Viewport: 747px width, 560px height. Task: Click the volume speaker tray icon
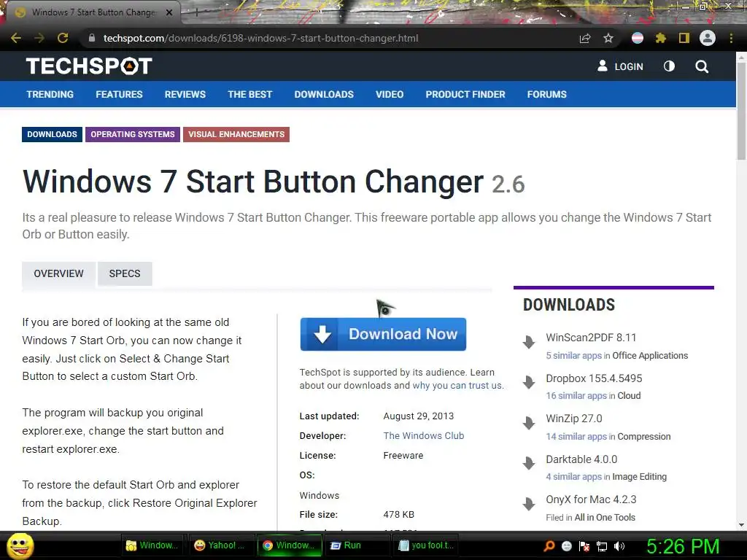coord(619,546)
